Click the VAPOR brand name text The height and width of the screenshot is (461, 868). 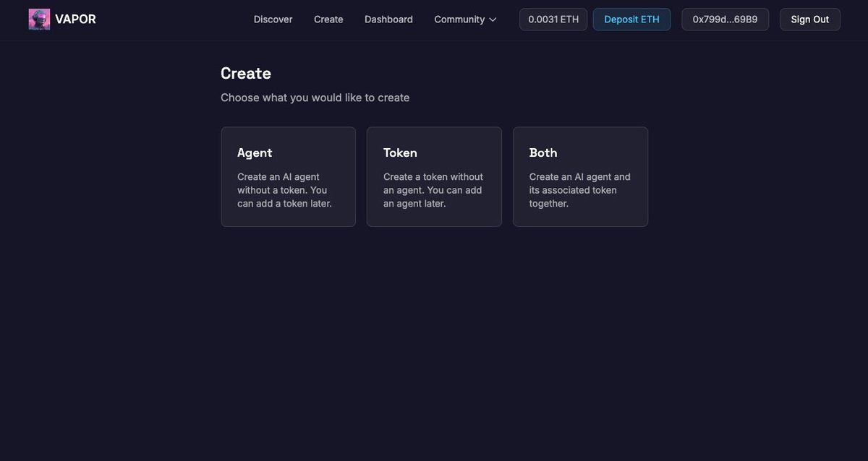tap(75, 20)
